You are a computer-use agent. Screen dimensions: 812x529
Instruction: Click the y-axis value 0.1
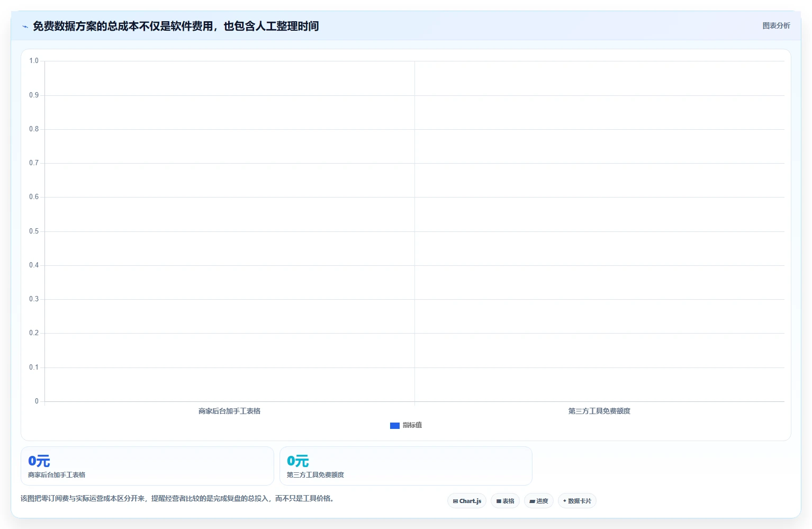[34, 367]
